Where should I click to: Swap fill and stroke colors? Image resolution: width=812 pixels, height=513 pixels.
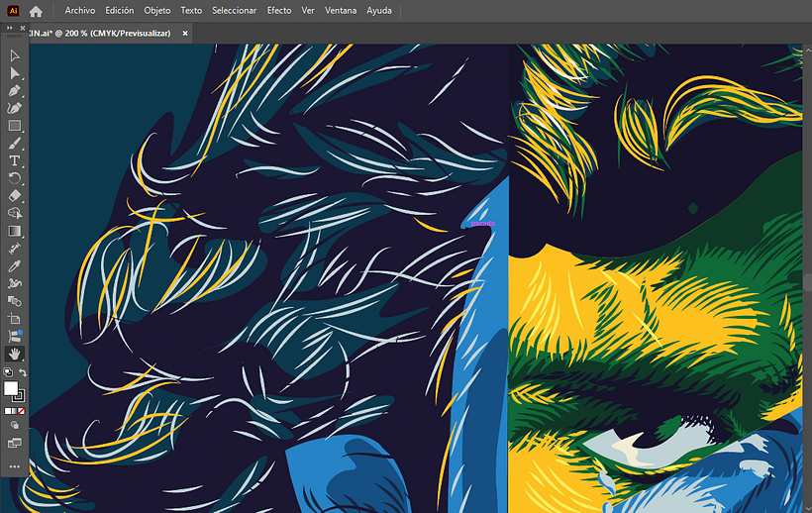tap(23, 372)
